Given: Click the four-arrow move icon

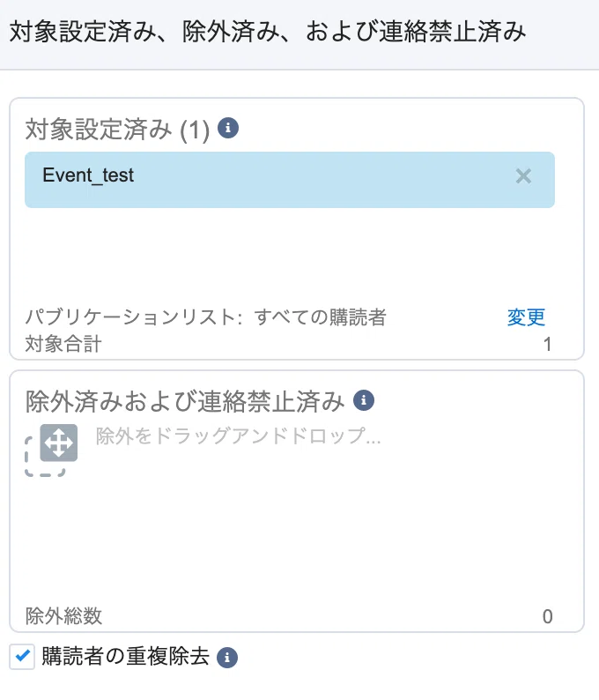Looking at the screenshot, I should point(59,443).
